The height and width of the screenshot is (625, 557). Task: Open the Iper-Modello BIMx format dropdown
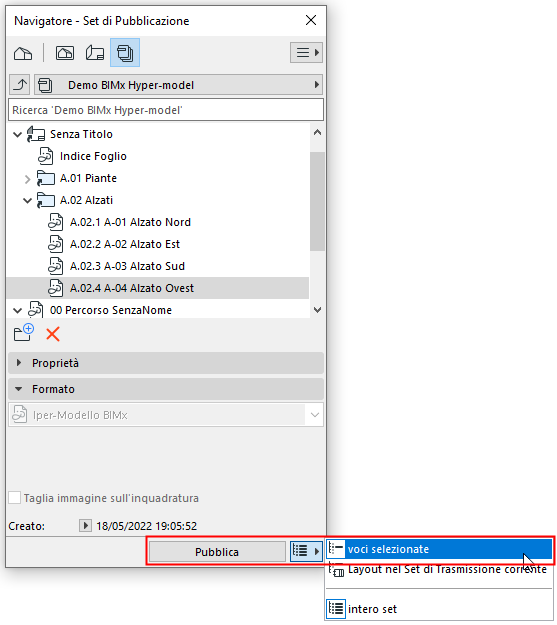[x=166, y=415]
